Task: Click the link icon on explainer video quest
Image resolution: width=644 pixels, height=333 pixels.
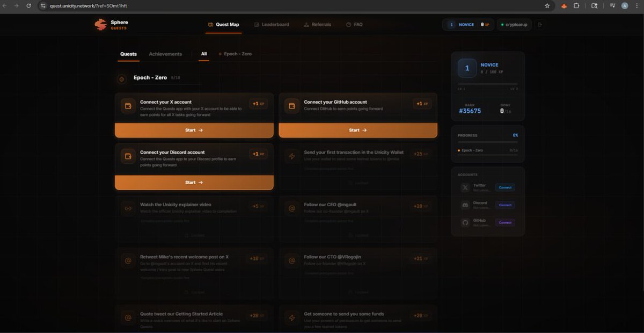Action: coord(128,208)
